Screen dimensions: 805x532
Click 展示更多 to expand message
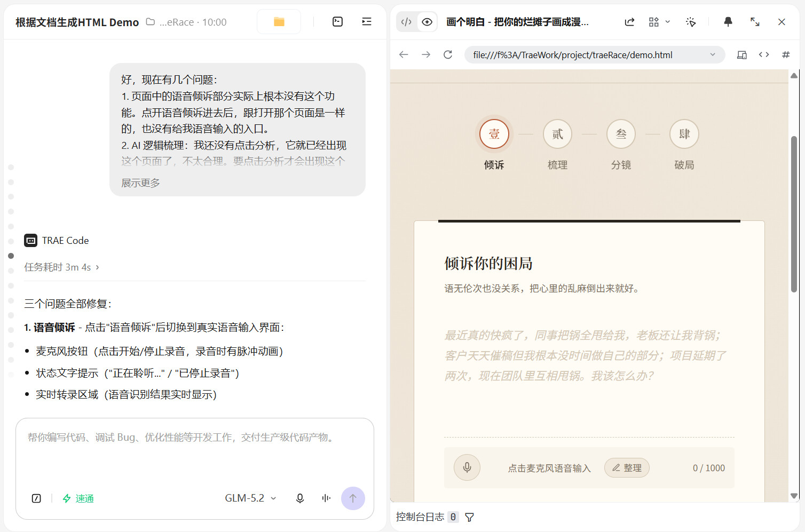pos(140,183)
